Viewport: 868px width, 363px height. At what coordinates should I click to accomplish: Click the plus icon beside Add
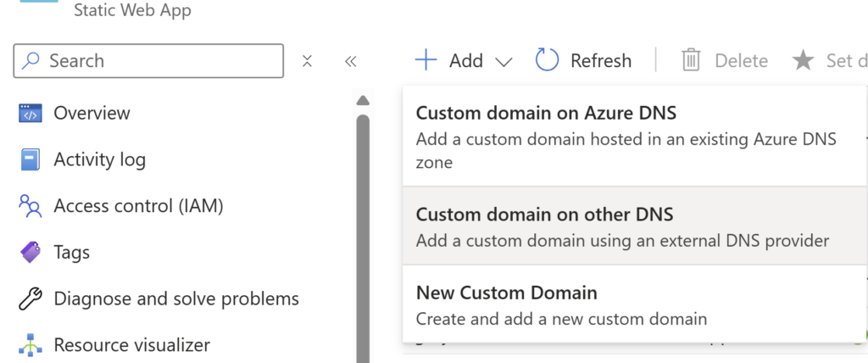tap(426, 60)
